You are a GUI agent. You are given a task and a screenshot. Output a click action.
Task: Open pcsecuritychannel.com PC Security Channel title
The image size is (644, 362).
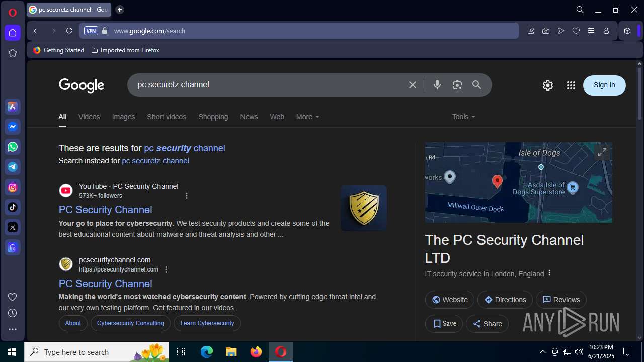point(105,284)
